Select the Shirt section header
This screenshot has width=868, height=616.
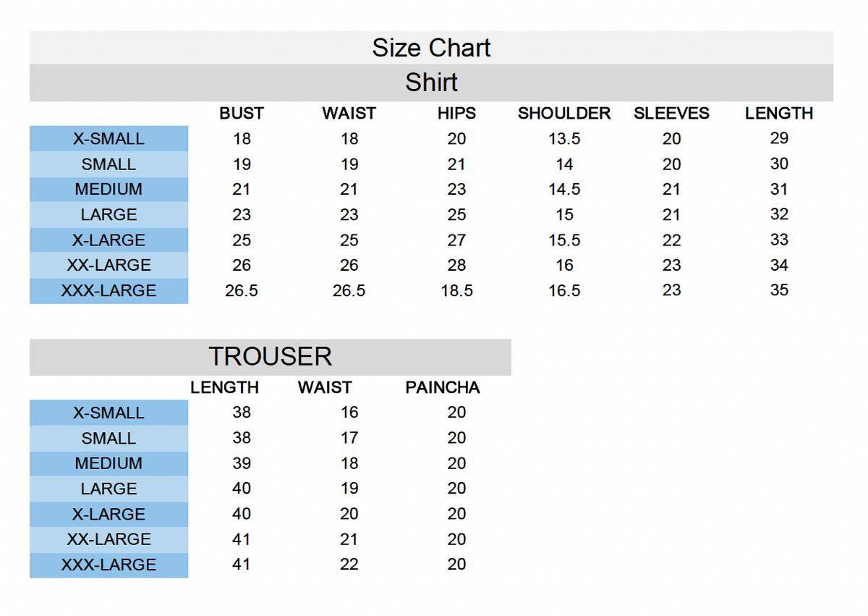(431, 83)
